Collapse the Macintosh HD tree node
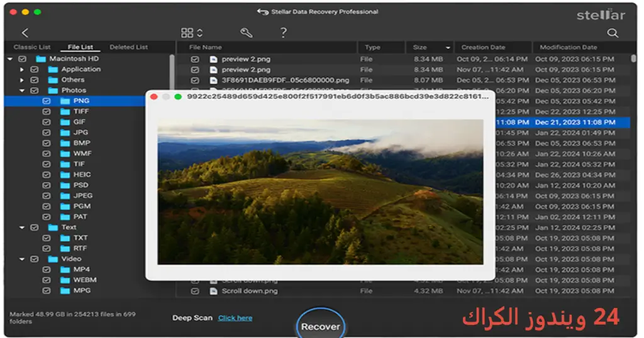This screenshot has width=644, height=338. click(x=10, y=59)
